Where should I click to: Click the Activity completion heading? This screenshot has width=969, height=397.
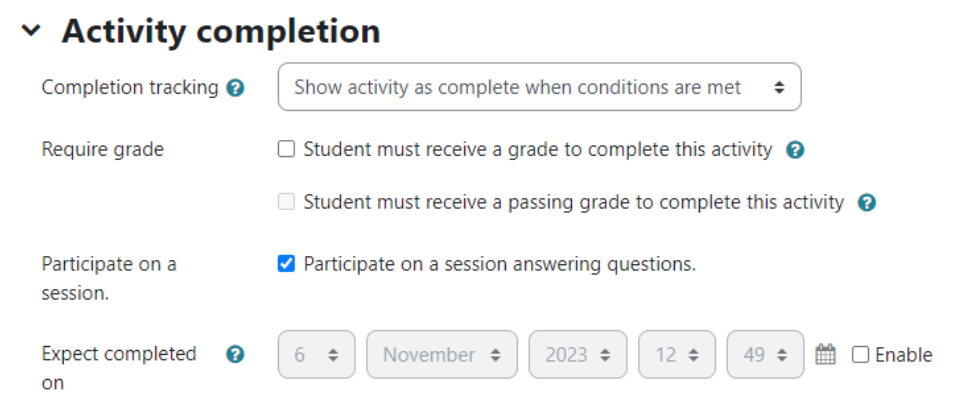pyautogui.click(x=221, y=31)
